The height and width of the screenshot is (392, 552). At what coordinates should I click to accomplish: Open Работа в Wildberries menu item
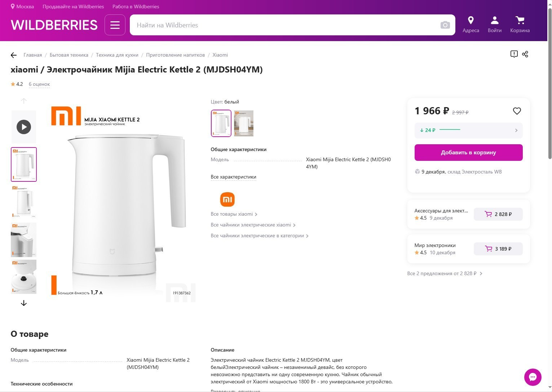click(136, 6)
